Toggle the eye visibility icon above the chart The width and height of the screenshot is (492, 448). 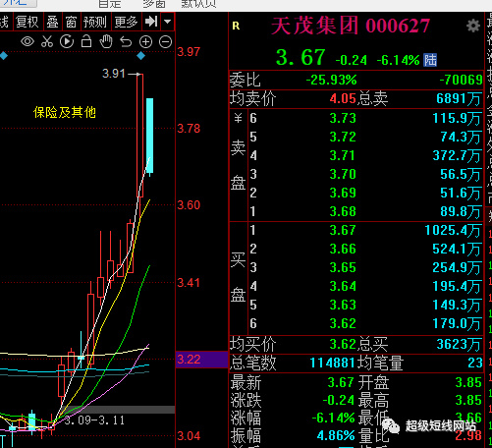click(27, 42)
